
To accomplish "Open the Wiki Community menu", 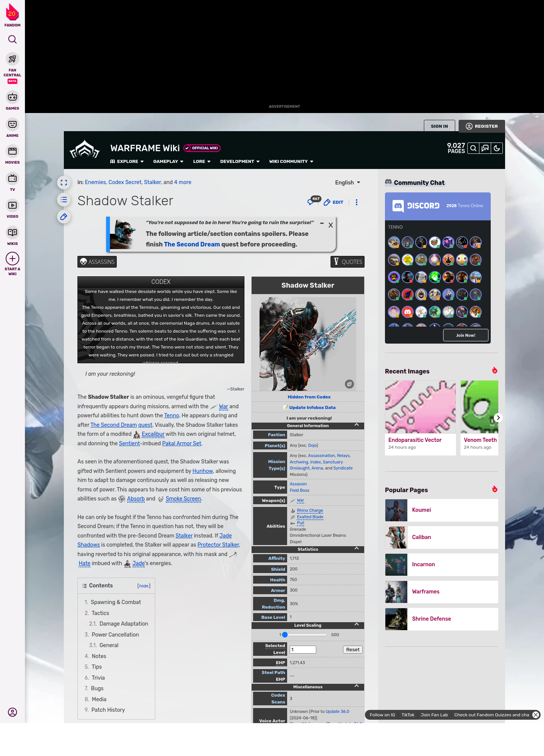I will pyautogui.click(x=291, y=161).
